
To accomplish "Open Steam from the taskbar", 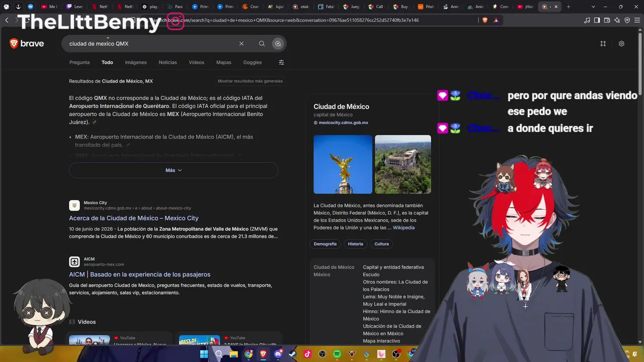I will tap(293, 354).
